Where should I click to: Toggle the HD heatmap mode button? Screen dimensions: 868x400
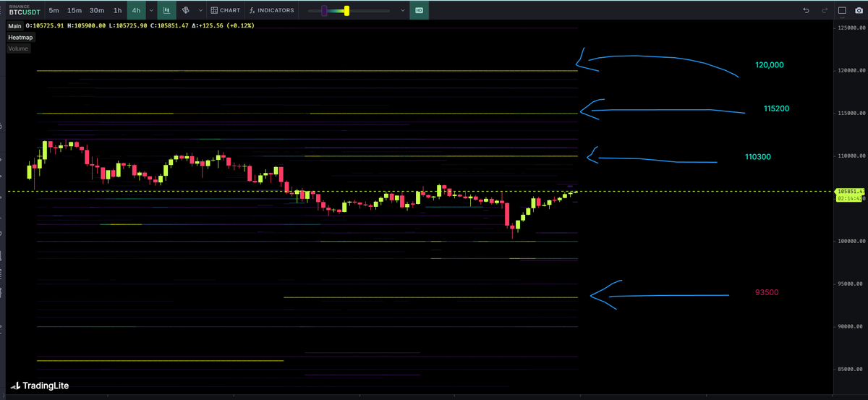coord(418,10)
